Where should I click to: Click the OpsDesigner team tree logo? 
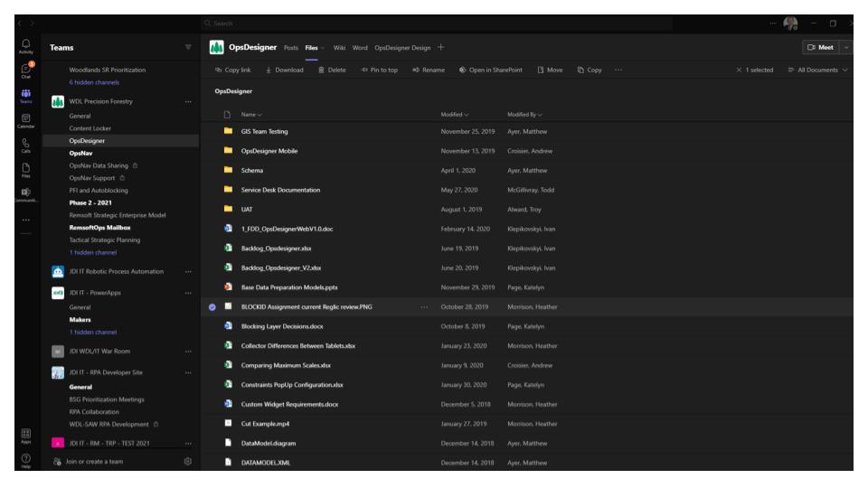pos(216,48)
